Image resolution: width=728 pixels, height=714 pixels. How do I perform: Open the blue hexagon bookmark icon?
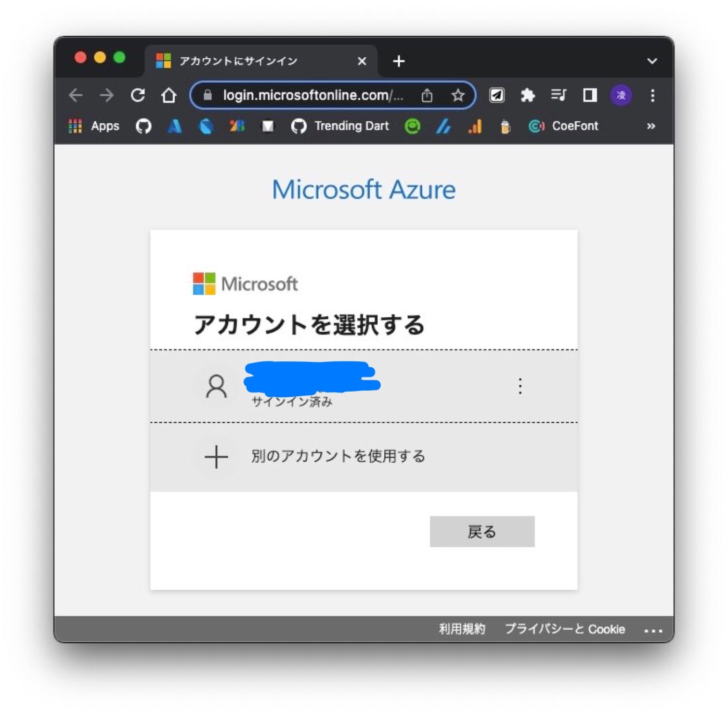click(x=206, y=126)
